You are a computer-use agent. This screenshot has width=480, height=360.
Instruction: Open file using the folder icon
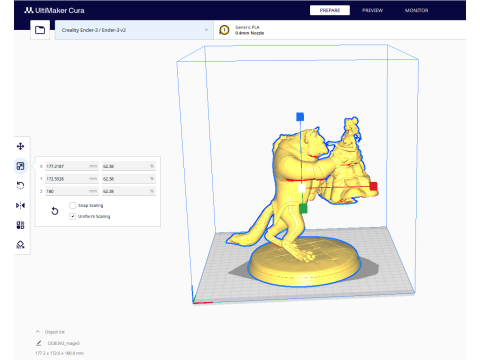tap(40, 30)
